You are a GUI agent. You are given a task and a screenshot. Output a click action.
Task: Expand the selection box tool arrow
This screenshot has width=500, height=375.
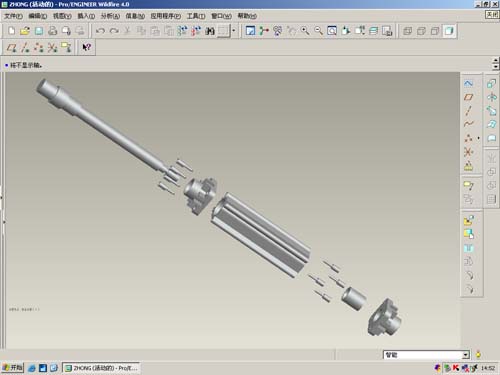coord(234,31)
